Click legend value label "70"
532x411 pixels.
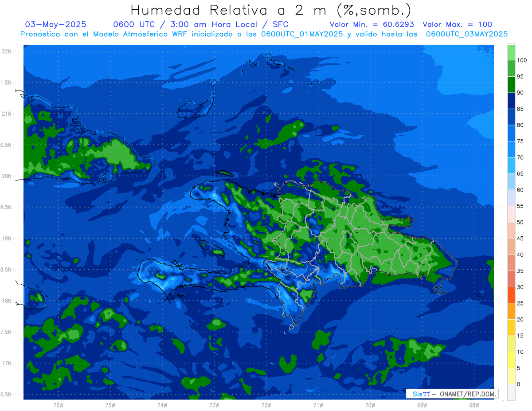click(520, 157)
